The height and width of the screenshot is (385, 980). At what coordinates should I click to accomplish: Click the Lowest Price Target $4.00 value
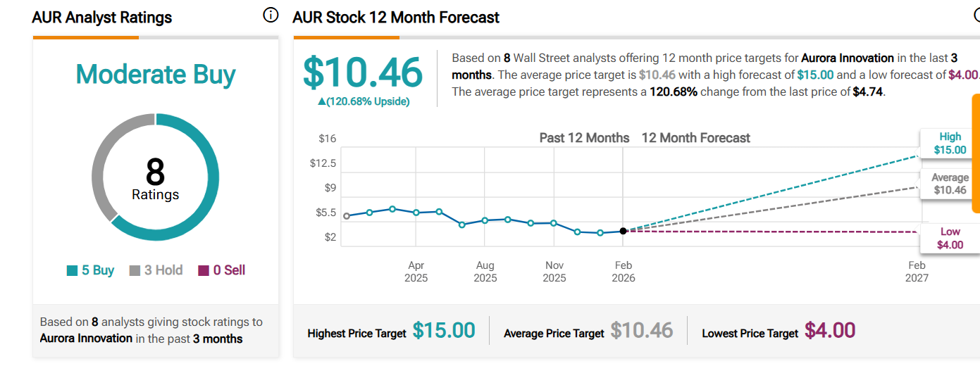(x=829, y=330)
